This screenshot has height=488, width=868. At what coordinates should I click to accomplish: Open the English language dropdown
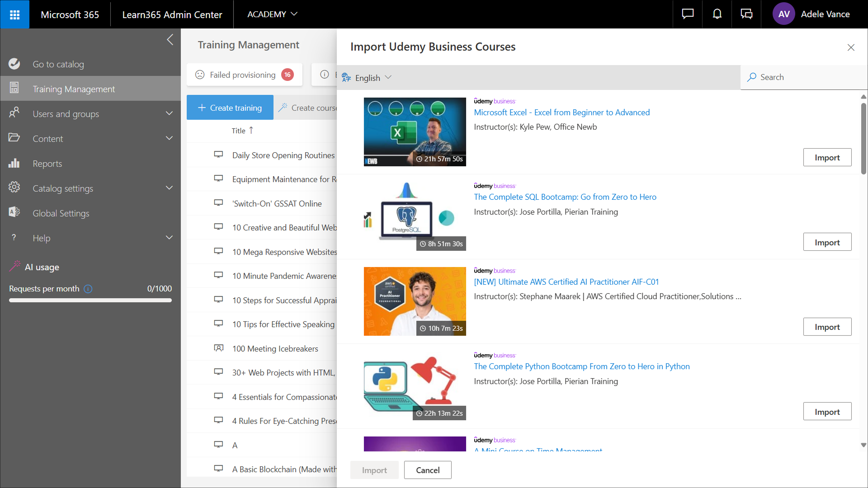(367, 78)
